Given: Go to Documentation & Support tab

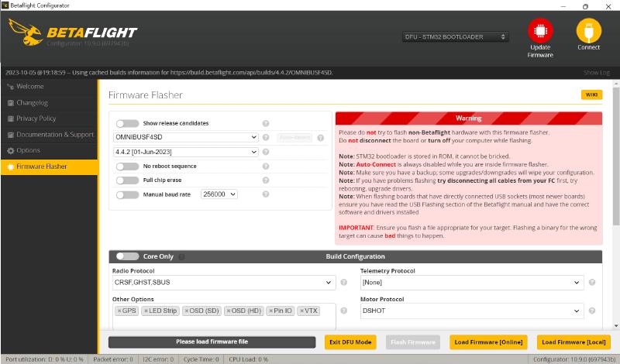Looking at the screenshot, I should 55,135.
